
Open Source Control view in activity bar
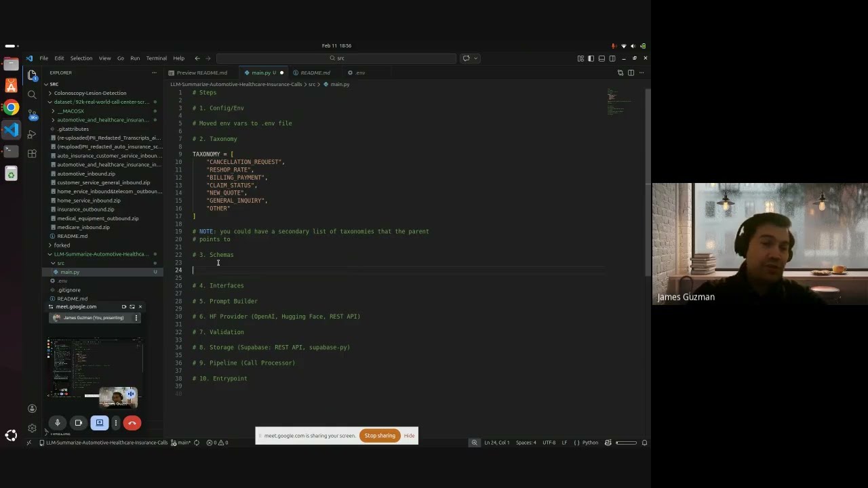pos(32,115)
